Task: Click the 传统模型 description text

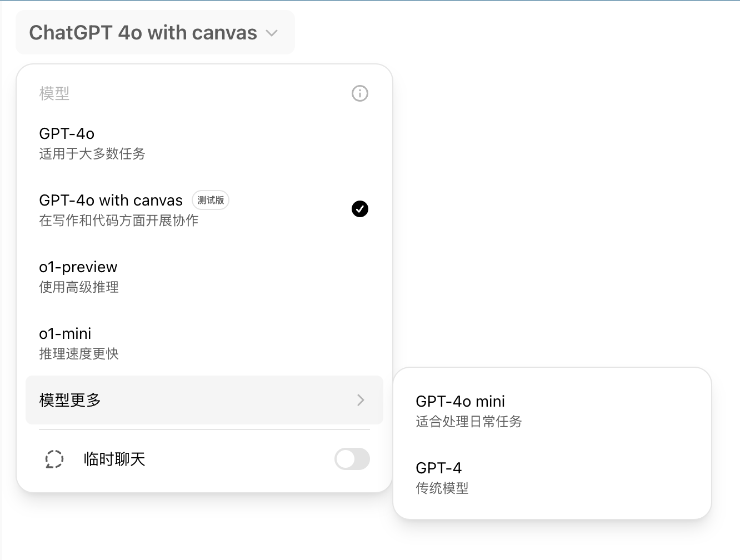Action: click(x=442, y=488)
